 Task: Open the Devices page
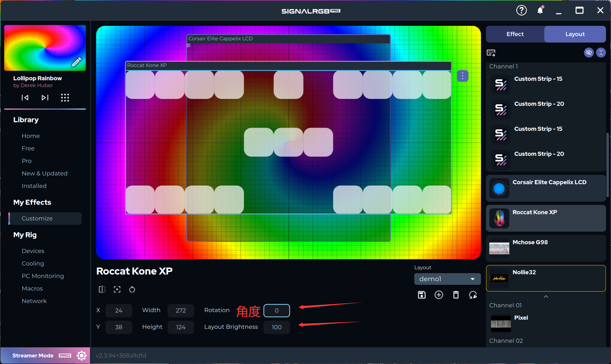pos(33,251)
